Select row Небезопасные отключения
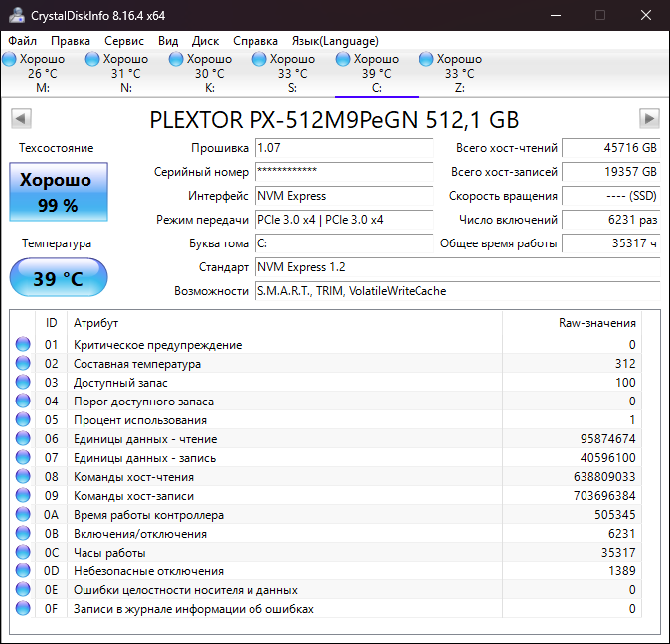 [x=326, y=570]
